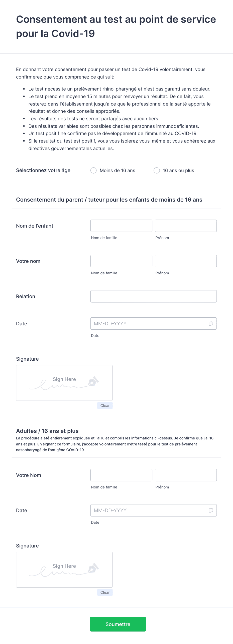Screen dimensions: 233x644
Task: Select the '16 ans ou plus' radio option
Action: point(157,170)
